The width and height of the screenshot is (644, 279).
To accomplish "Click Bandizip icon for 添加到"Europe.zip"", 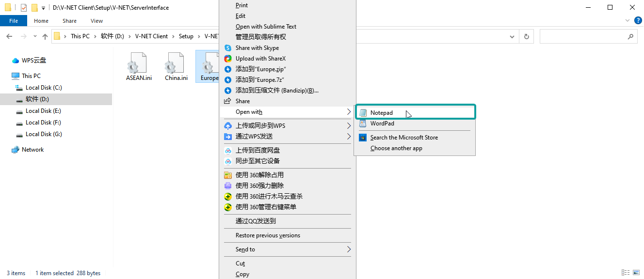I will [x=227, y=69].
